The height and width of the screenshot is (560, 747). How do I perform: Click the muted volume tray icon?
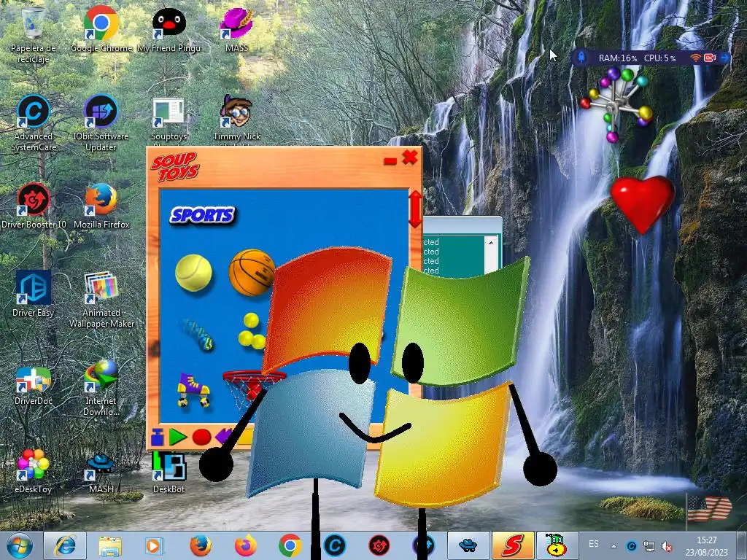click(667, 546)
